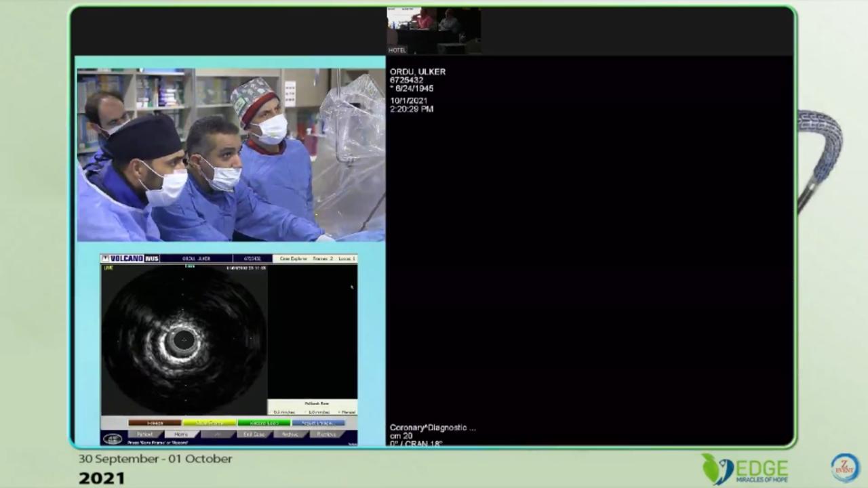Screen dimensions: 868x488
Task: Click End Case tab
Action: click(254, 434)
